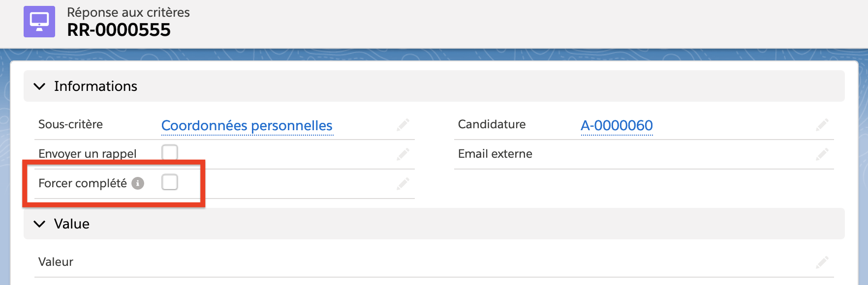Viewport: 868px width, 285px height.
Task: Check the Envoyer un rappel checkbox
Action: coord(170,152)
